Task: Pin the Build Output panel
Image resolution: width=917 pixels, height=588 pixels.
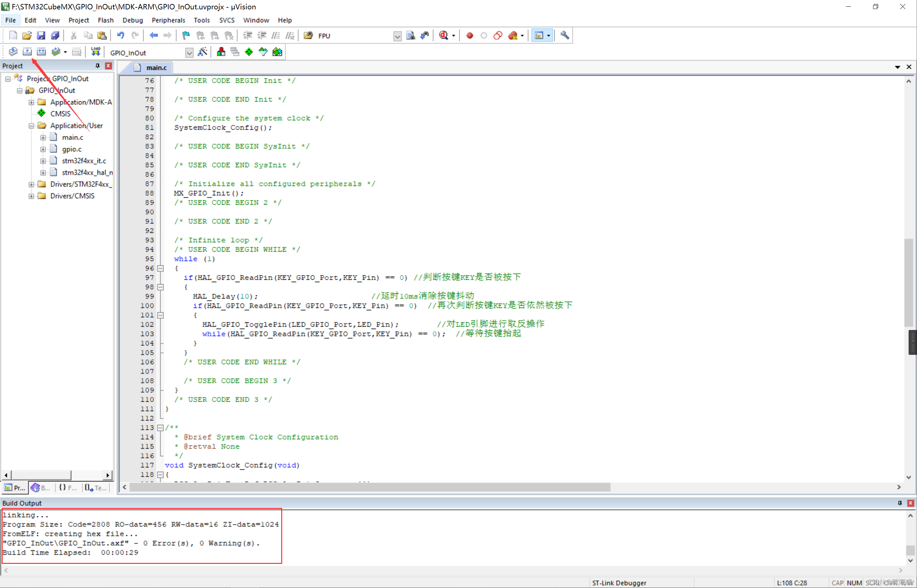Action: [900, 503]
